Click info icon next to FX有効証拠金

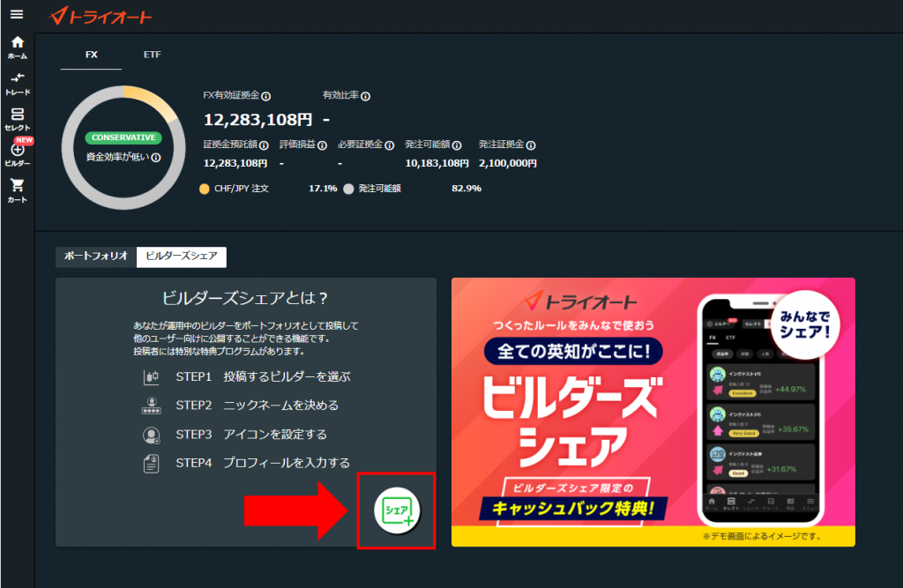pyautogui.click(x=265, y=96)
